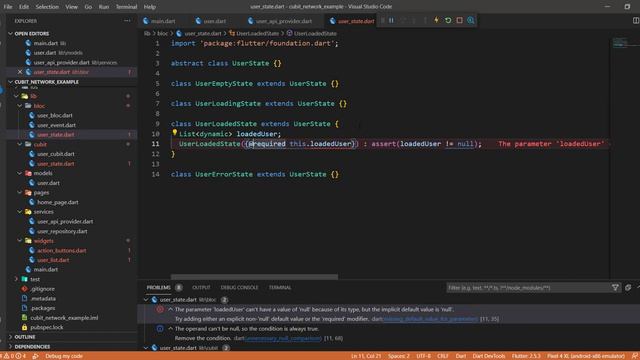640x360 pixels.
Task: Click collapse-all icon in Problems panel
Action: click(x=628, y=288)
